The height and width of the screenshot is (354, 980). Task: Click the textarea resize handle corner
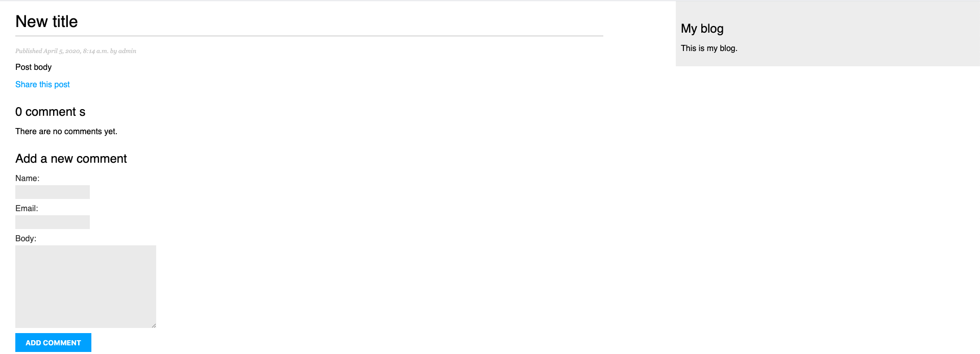(154, 325)
